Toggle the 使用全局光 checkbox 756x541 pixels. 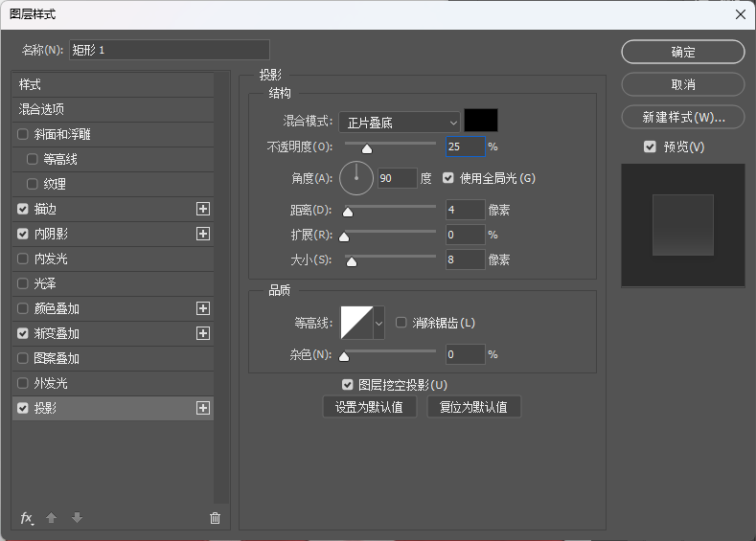click(x=448, y=178)
